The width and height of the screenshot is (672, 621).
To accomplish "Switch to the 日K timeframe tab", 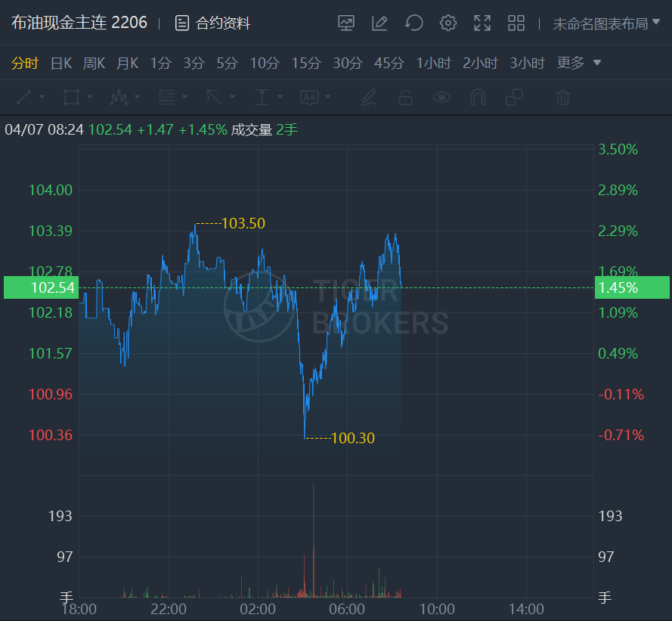I will tap(60, 64).
